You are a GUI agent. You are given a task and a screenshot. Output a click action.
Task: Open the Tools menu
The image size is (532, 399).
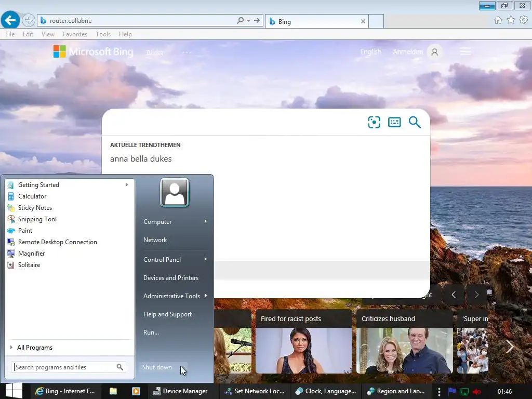click(x=103, y=34)
